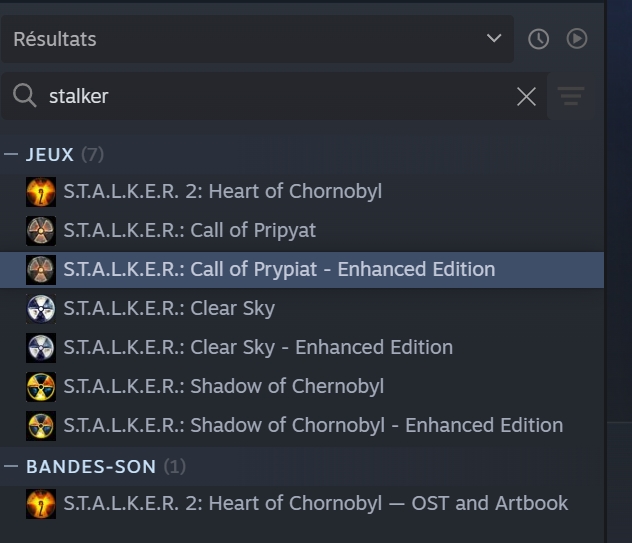632x543 pixels.
Task: Clear the stalker search text
Action: coord(526,97)
